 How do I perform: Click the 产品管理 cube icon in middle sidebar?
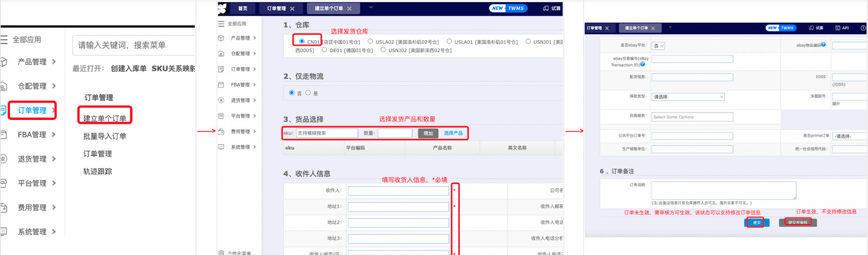(221, 38)
